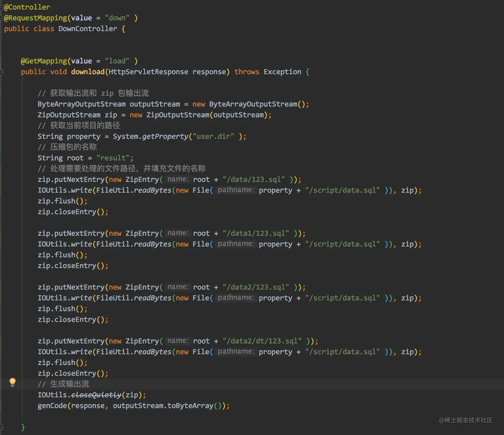The image size is (504, 435).
Task: Click the DownController class name
Action: 88,29
